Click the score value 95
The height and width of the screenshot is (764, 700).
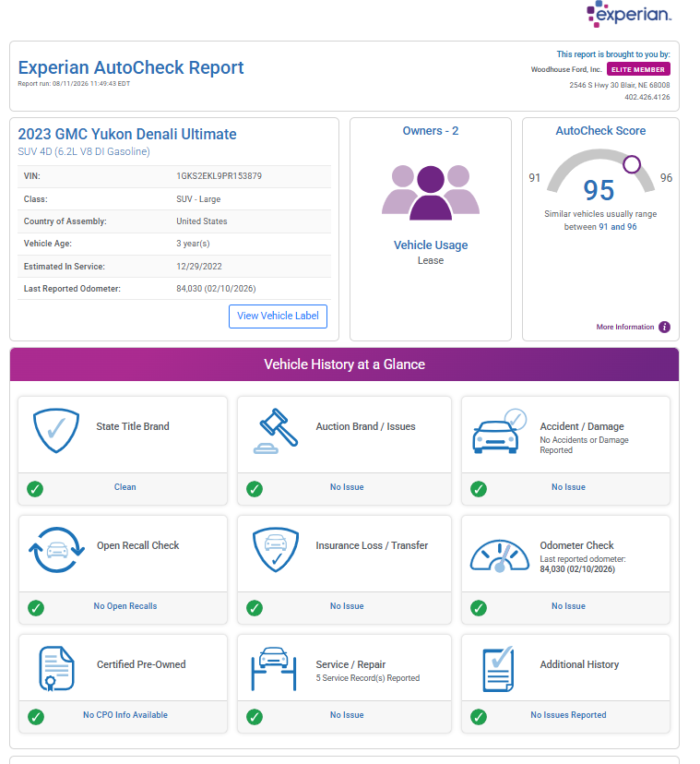(x=599, y=190)
